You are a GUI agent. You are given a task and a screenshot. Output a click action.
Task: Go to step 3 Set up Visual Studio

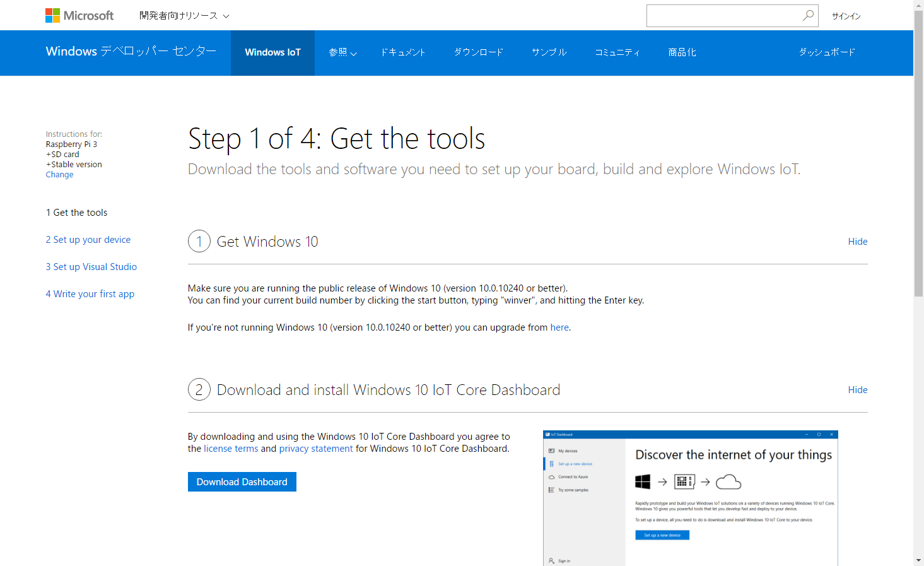click(x=91, y=267)
